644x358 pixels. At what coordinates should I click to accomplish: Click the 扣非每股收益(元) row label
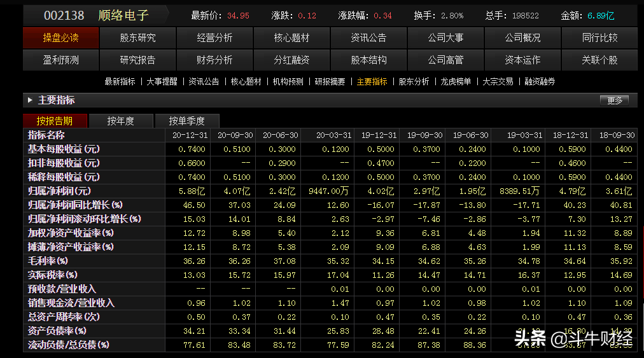tap(64, 163)
